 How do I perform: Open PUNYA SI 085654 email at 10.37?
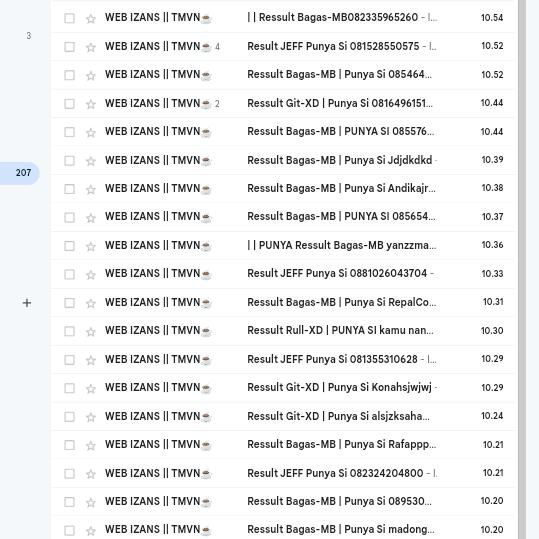pyautogui.click(x=284, y=217)
